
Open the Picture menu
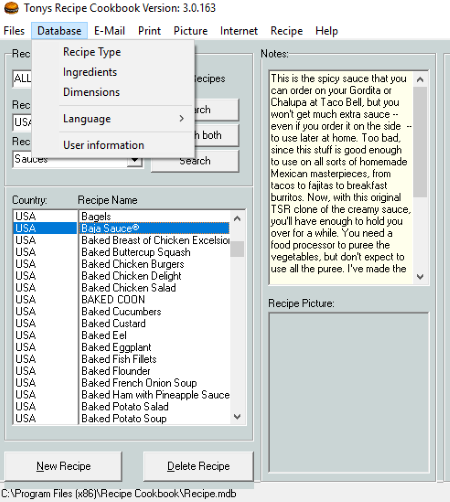pyautogui.click(x=190, y=31)
